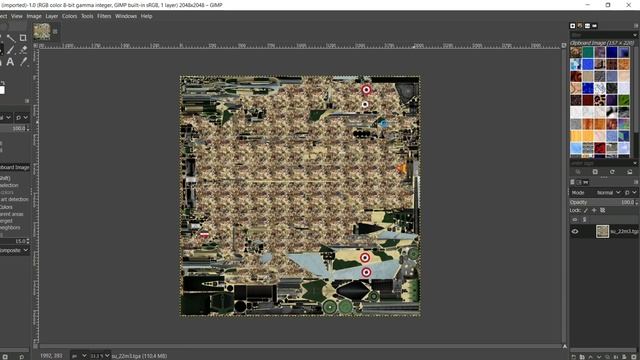Screen dimensions: 640x360
Task: Click the refresh patterns button
Action: tap(612, 172)
